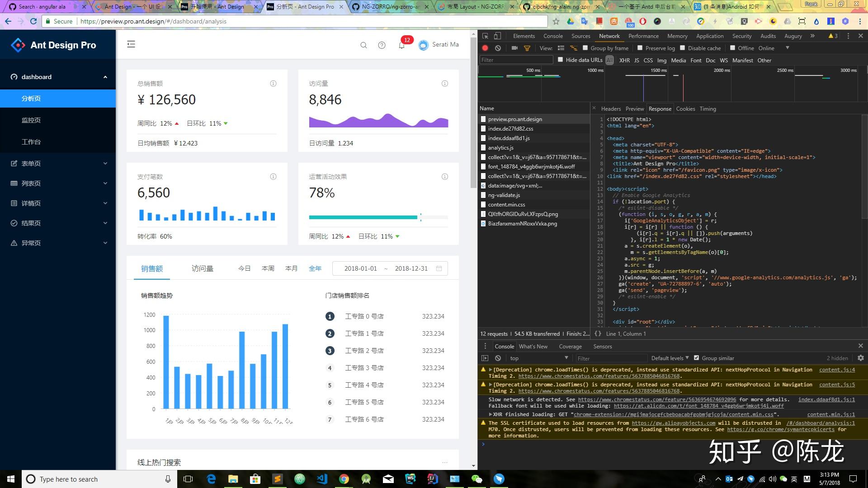This screenshot has width=868, height=488.
Task: Open the index.ddaaf8d1.js:1 source link
Action: tap(826, 399)
